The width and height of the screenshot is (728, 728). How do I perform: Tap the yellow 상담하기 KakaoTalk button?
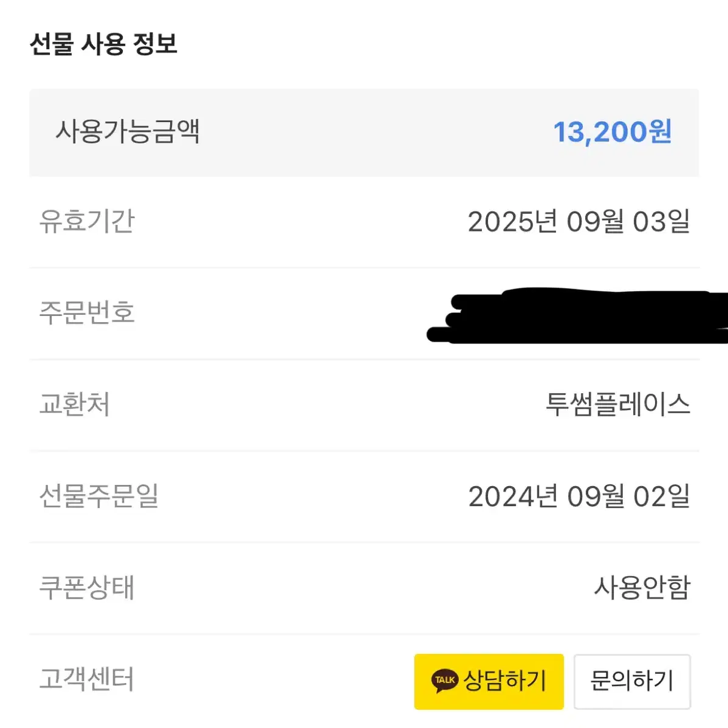pyautogui.click(x=489, y=681)
